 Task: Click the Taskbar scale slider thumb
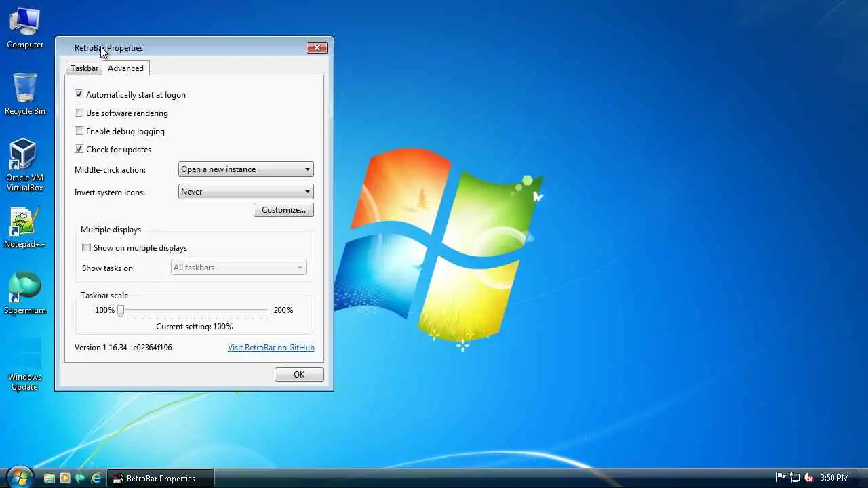coord(121,310)
